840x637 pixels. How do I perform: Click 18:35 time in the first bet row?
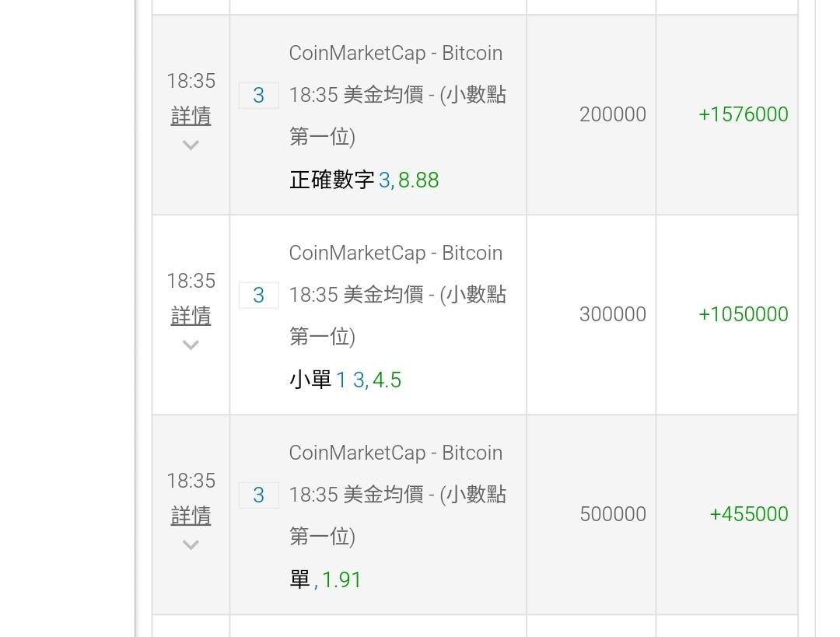point(191,81)
